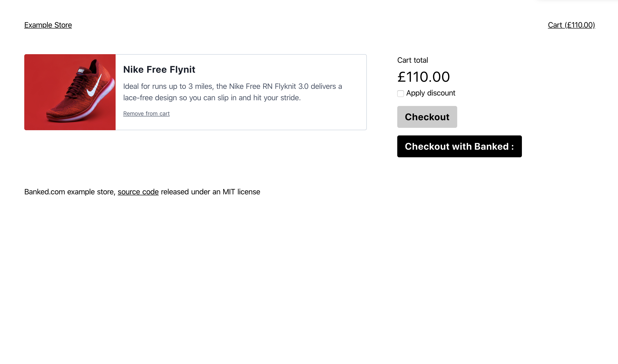Image resolution: width=618 pixels, height=364 pixels.
Task: Click the colon symbol in the Banked button
Action: [x=513, y=147]
